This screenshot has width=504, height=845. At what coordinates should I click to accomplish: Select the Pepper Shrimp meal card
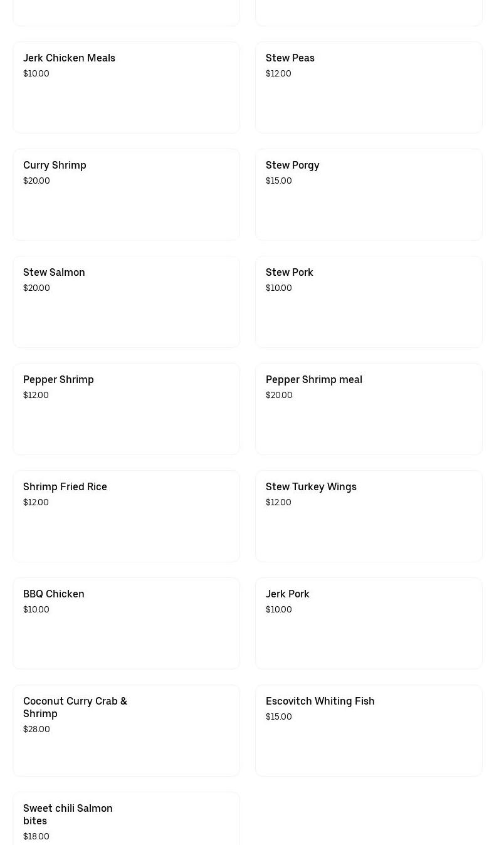pyautogui.click(x=369, y=409)
